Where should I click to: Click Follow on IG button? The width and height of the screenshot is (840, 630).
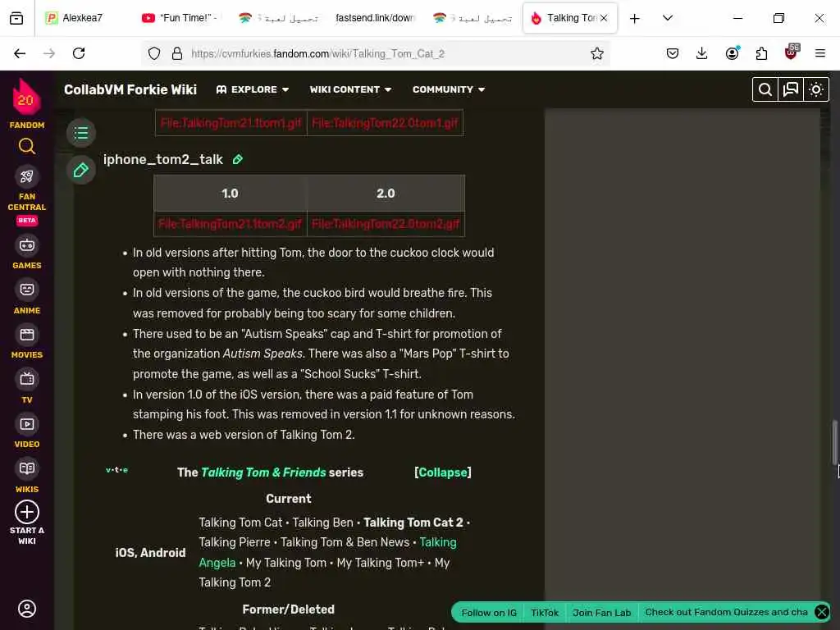[489, 613]
